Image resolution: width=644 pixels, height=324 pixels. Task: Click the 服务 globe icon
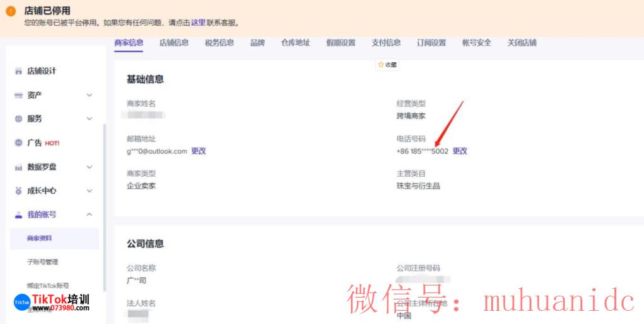coord(18,119)
